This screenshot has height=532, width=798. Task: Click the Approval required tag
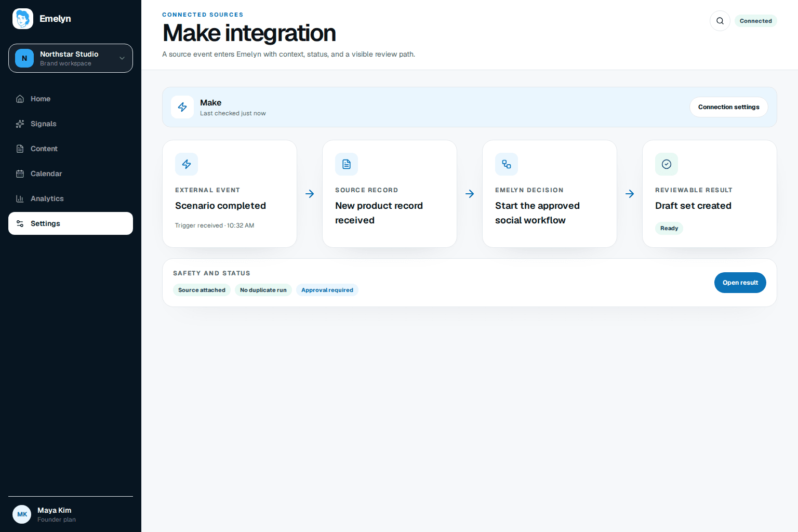(x=327, y=290)
